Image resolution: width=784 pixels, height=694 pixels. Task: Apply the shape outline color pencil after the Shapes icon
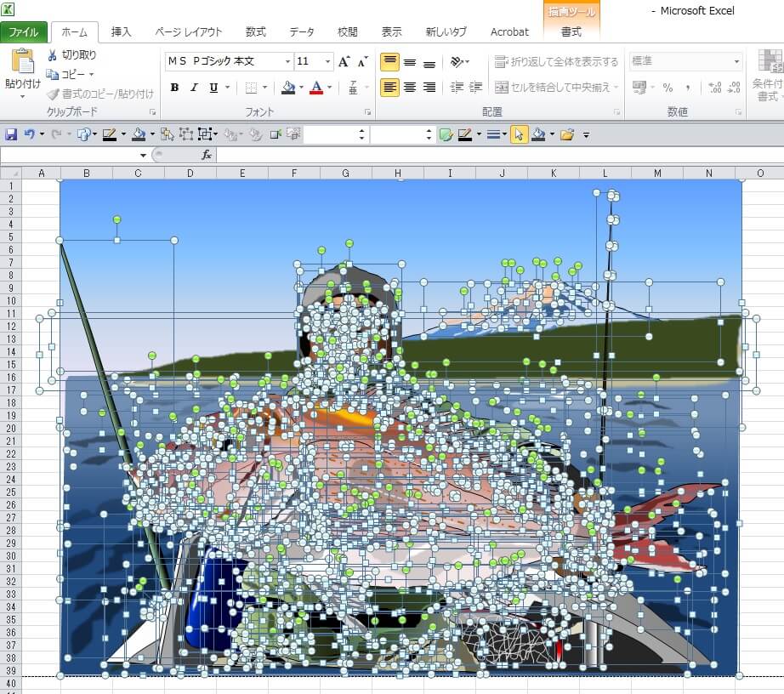click(109, 134)
